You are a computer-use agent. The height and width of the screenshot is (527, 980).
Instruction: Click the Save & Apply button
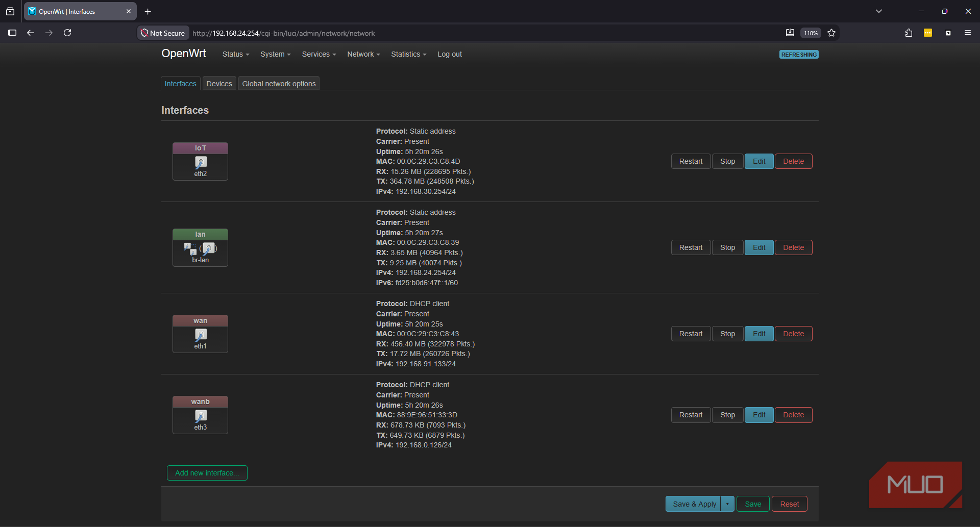point(693,504)
